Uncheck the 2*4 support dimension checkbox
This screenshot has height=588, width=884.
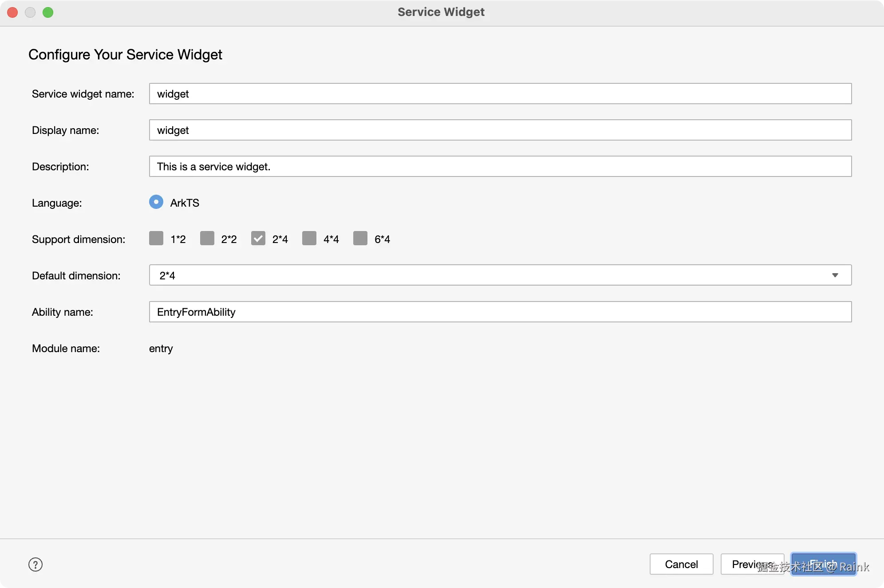[x=258, y=239]
